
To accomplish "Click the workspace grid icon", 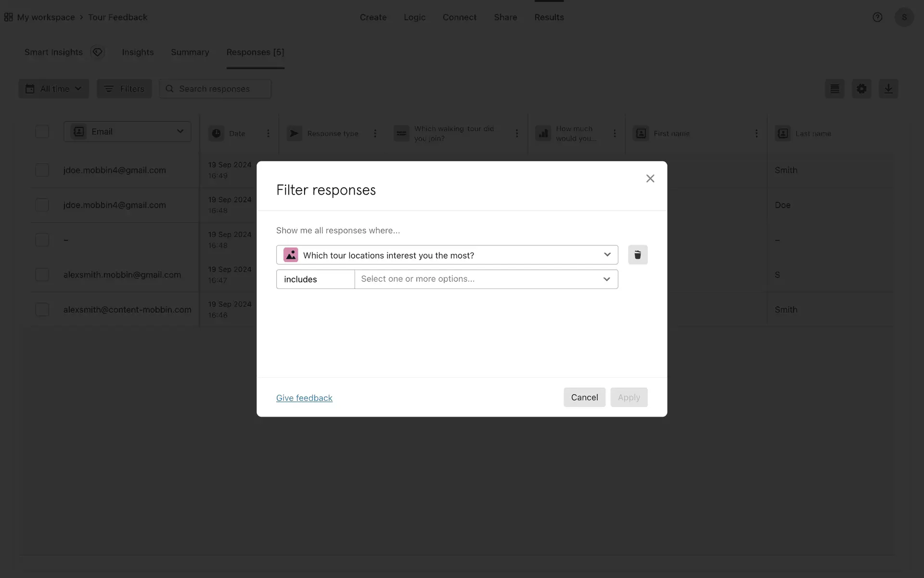I will pos(8,17).
